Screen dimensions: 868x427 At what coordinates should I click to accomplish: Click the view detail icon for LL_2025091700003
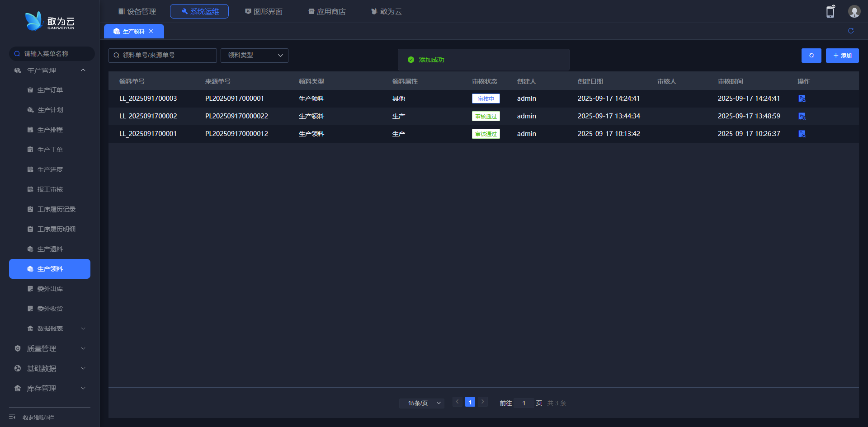coord(802,99)
